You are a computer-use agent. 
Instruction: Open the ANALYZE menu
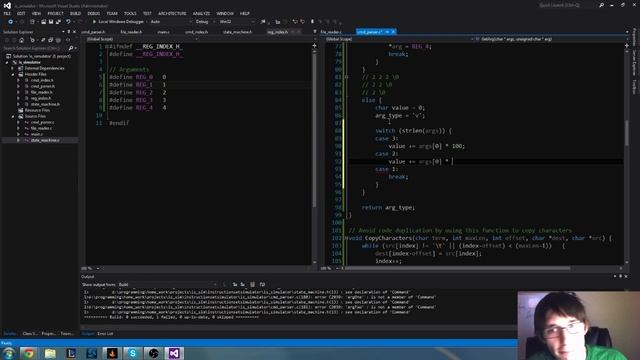point(201,13)
